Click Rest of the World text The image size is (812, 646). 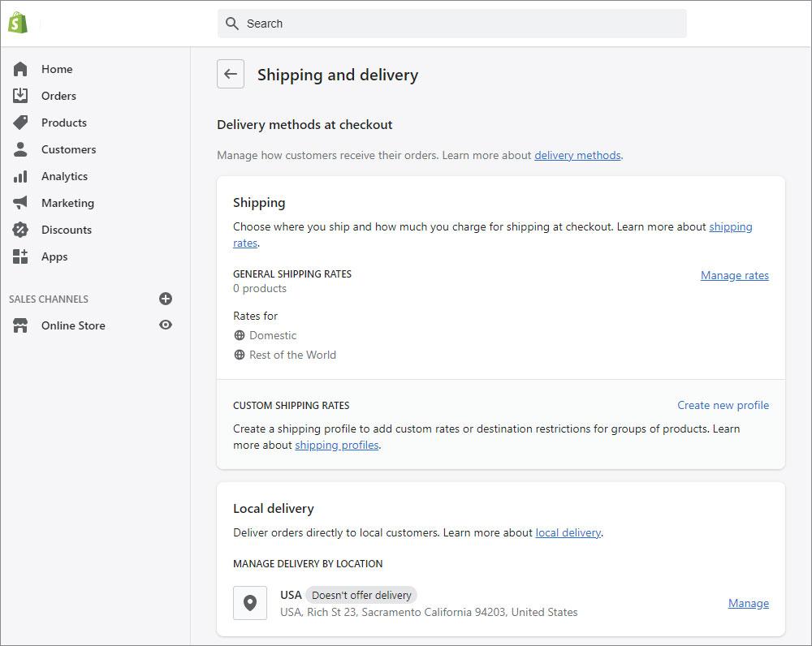(x=292, y=355)
